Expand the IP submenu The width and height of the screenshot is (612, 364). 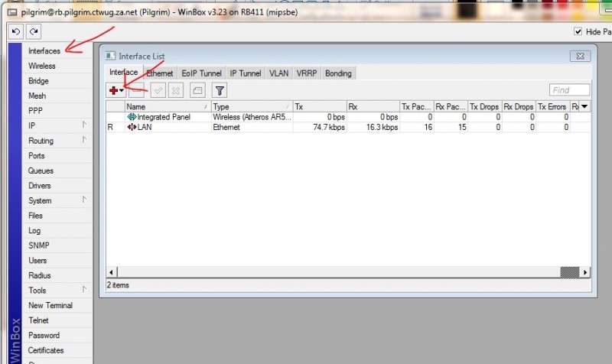coord(84,125)
